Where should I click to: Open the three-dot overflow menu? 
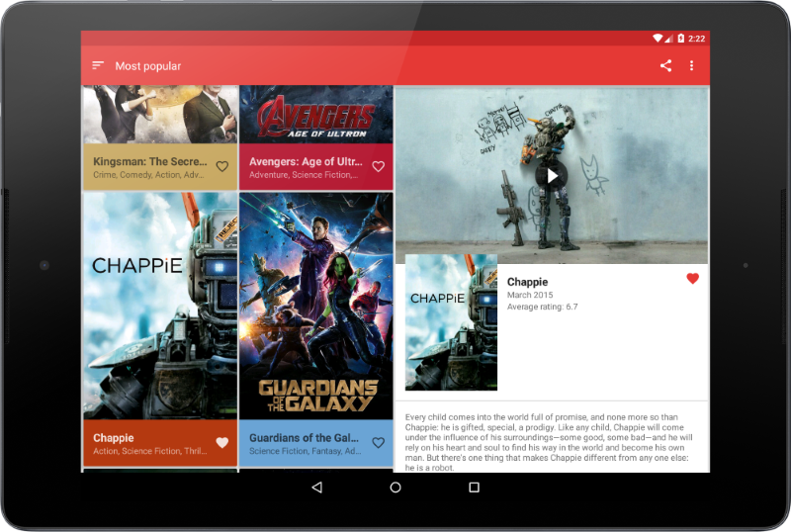(691, 65)
